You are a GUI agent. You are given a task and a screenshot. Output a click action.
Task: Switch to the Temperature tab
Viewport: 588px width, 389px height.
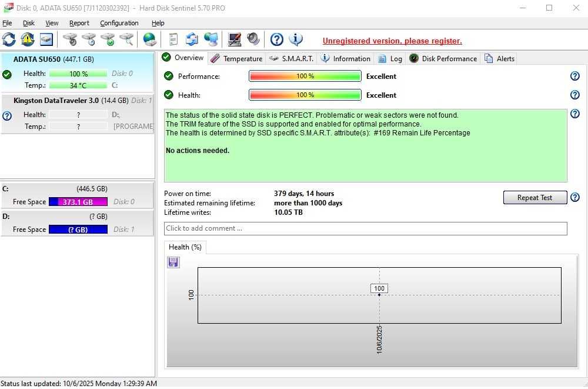236,59
